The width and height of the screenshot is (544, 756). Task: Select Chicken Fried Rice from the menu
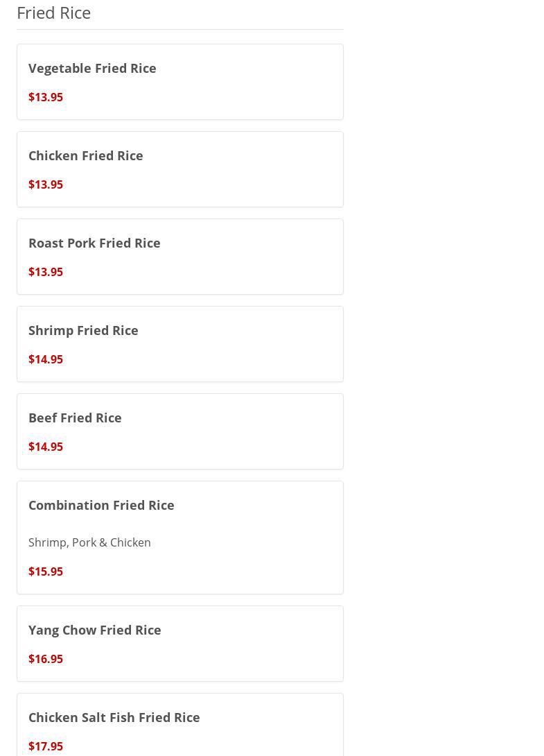click(x=86, y=155)
